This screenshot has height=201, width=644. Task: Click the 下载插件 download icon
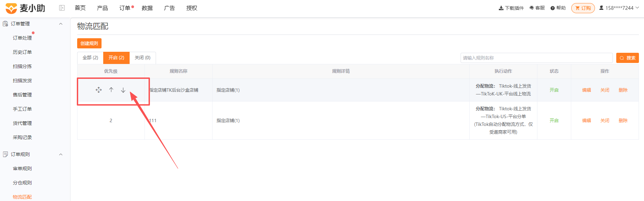(501, 8)
